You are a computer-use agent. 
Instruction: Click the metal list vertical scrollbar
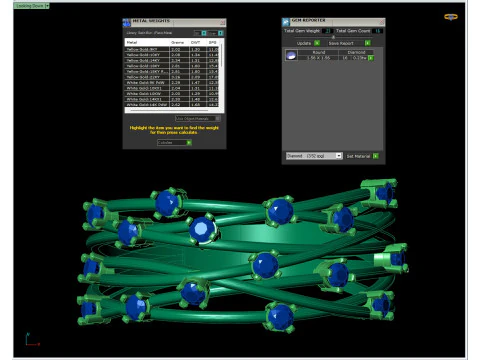(x=221, y=55)
